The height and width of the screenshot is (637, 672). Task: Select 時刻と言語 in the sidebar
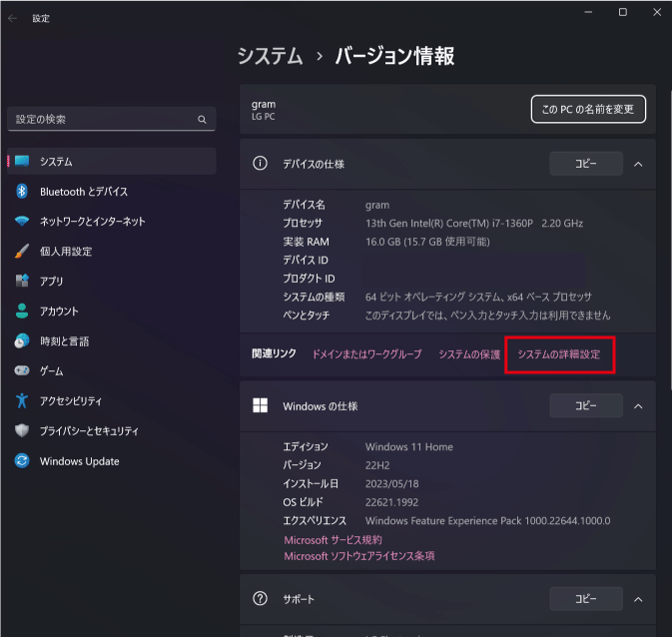64,341
